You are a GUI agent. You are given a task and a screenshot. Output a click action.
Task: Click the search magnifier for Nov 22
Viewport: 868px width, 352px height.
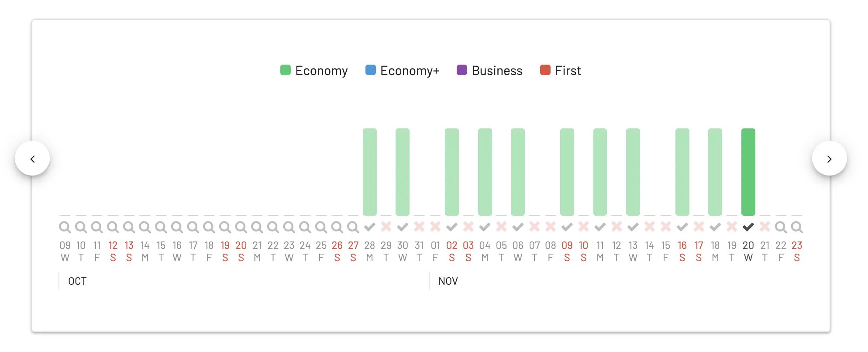click(x=781, y=227)
